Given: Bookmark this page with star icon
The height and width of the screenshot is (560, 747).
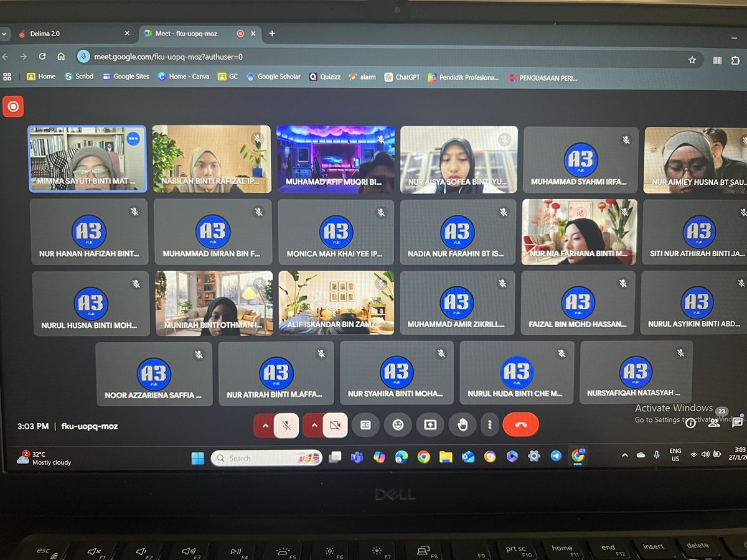Looking at the screenshot, I should tap(692, 60).
